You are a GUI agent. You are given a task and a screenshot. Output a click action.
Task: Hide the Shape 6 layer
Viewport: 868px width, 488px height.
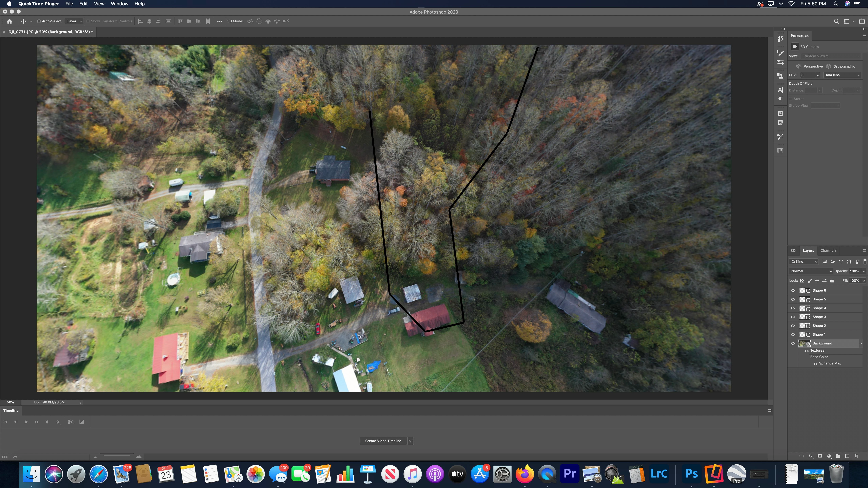[793, 290]
